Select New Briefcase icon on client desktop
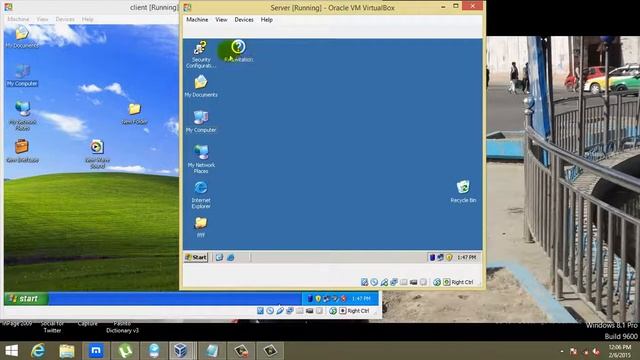Image resolution: width=640 pixels, height=360 pixels. [x=22, y=151]
